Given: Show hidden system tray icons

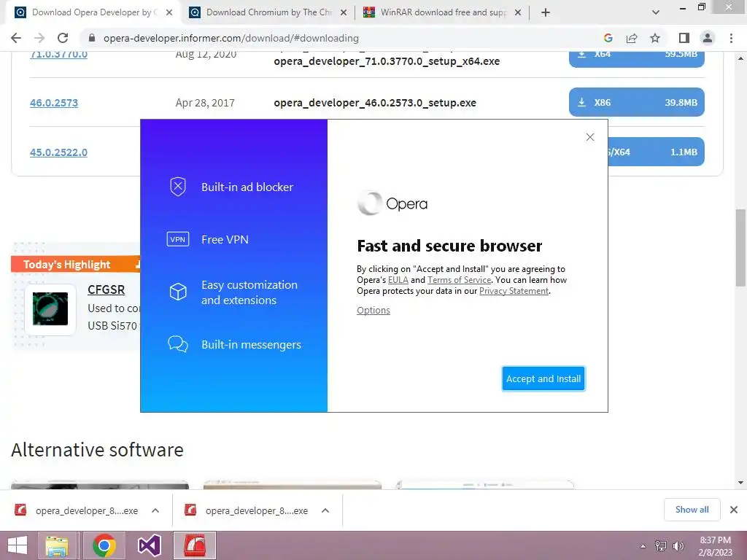Looking at the screenshot, I should 643,546.
